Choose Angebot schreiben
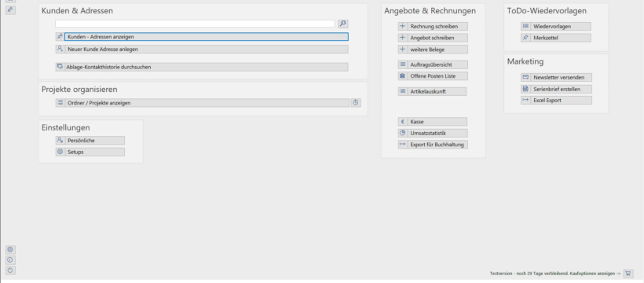644x283 pixels. tap(437, 38)
